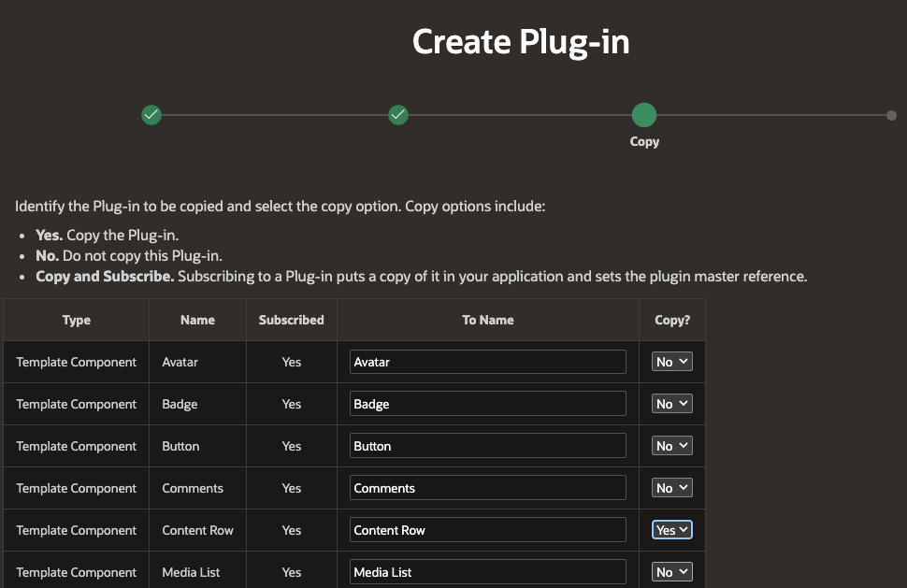Screen dimensions: 907x588
Task: Click the Subscribed column header
Action: 292,320
